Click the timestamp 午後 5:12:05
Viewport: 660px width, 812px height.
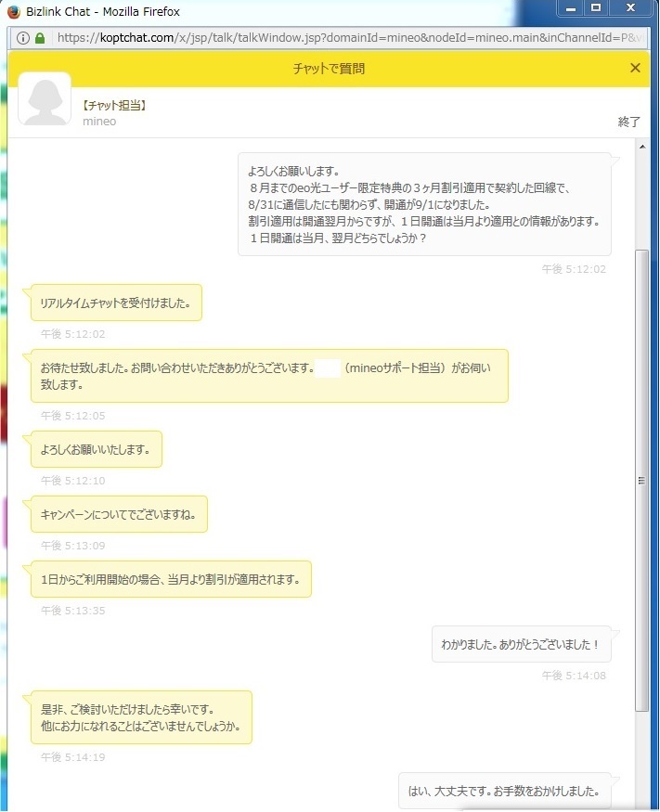(x=73, y=416)
